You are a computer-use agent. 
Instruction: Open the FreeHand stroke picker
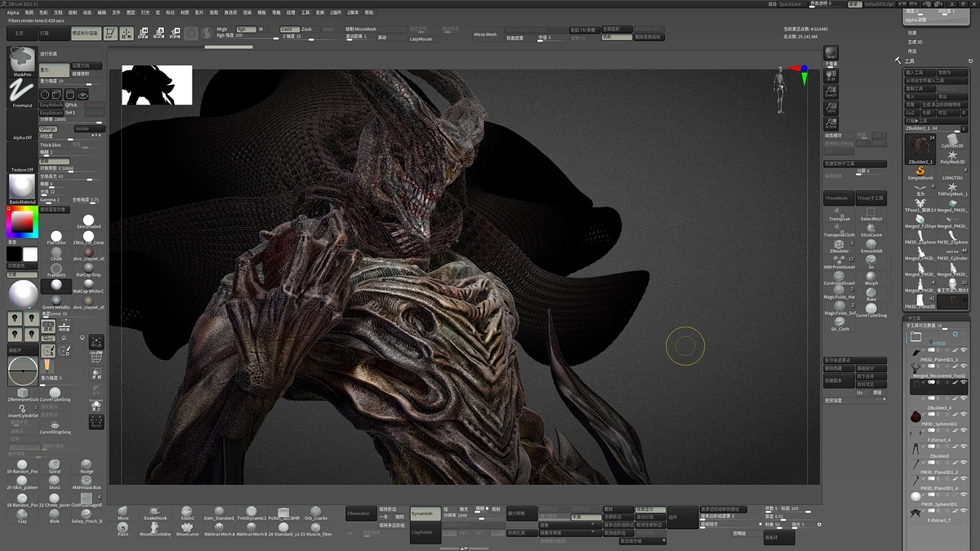click(x=22, y=93)
